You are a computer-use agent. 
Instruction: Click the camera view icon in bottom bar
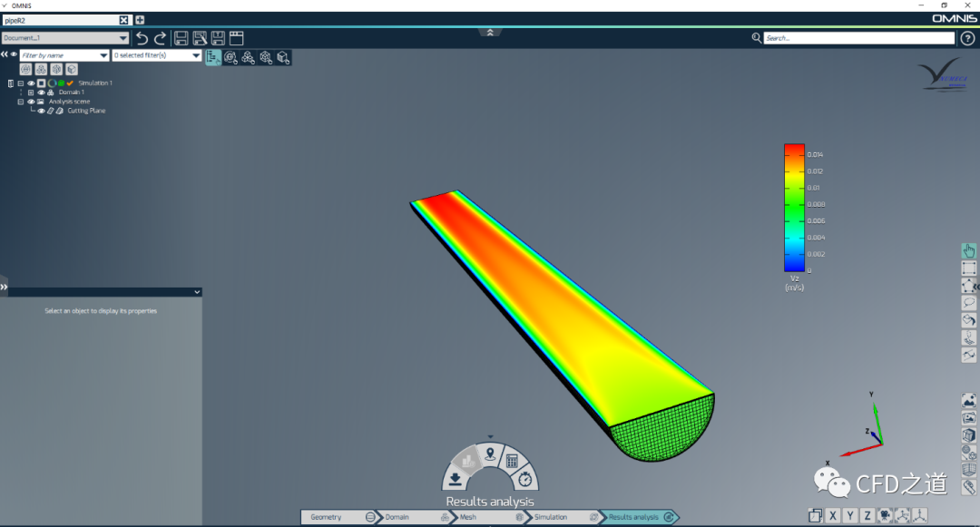[x=885, y=515]
